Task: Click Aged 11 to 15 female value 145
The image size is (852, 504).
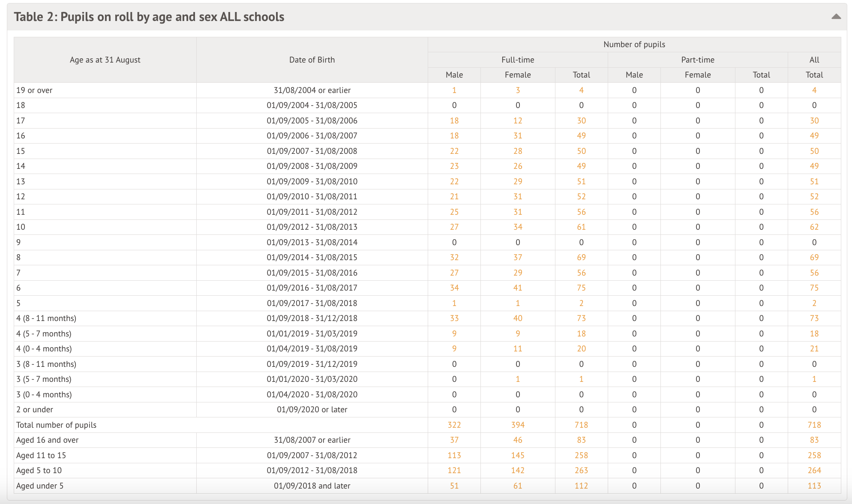Action: 517,456
